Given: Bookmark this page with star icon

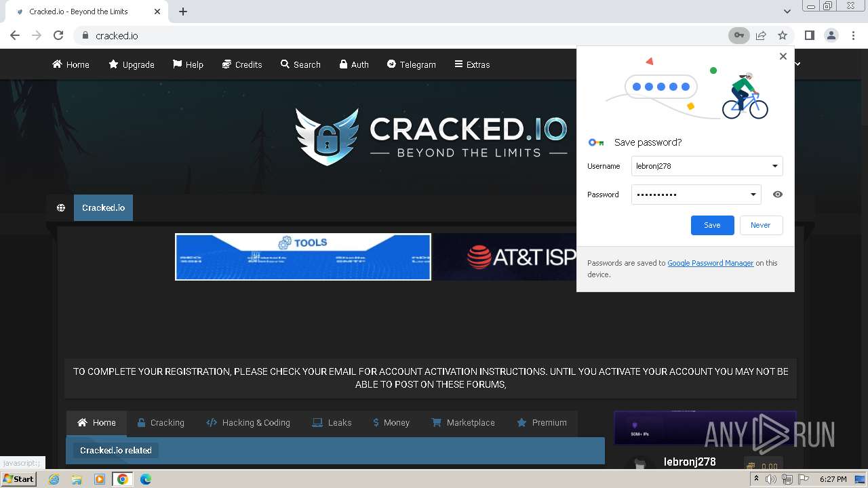Looking at the screenshot, I should pyautogui.click(x=783, y=35).
